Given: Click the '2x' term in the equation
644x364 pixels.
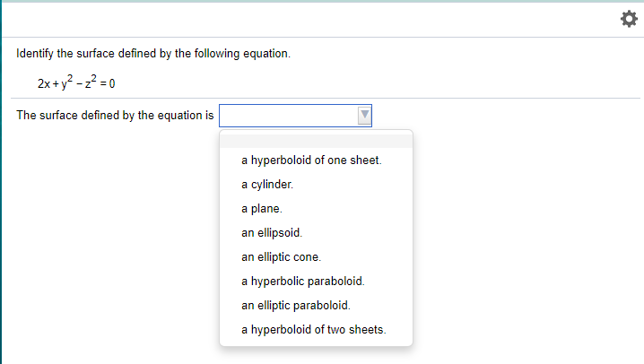Looking at the screenshot, I should pyautogui.click(x=44, y=84).
